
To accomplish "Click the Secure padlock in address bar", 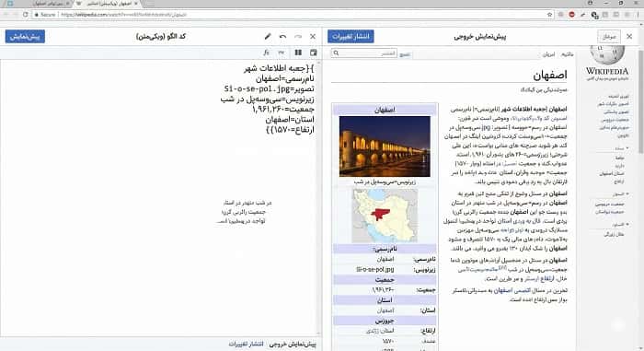I will [37, 15].
